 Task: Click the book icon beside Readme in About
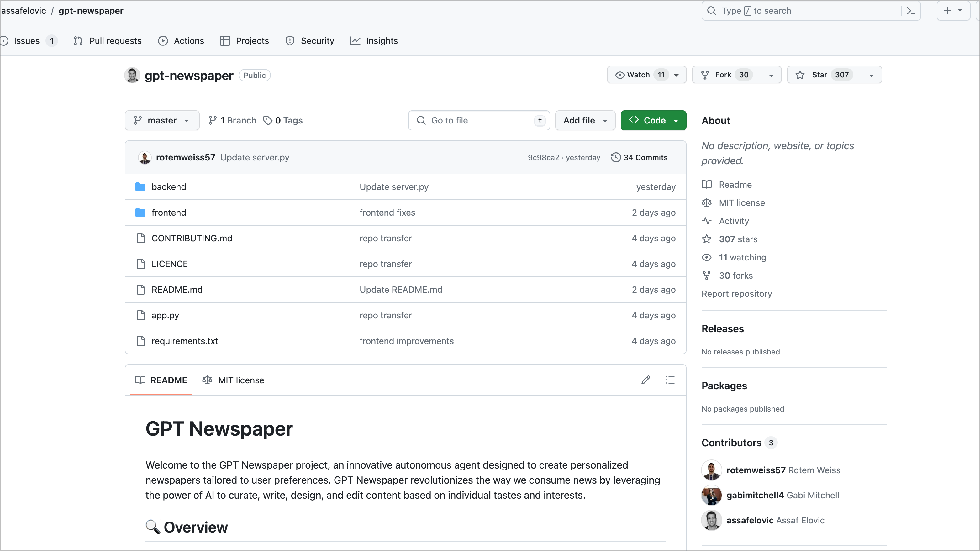[706, 184]
